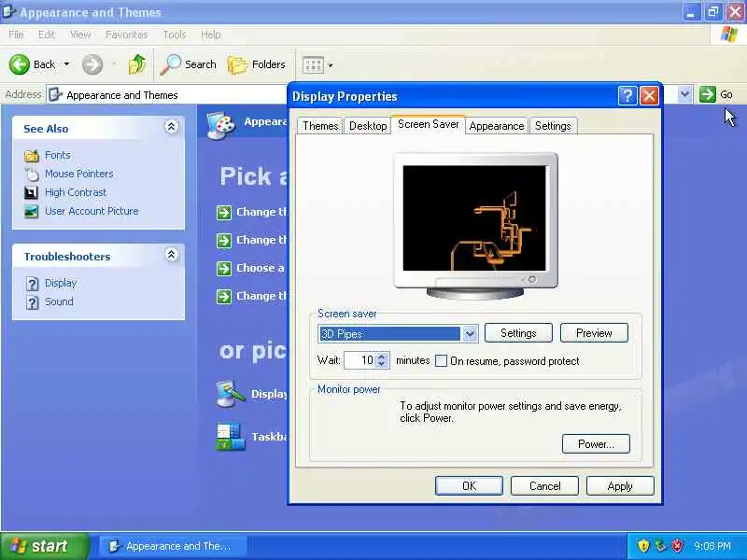Screen dimensions: 747x560
Task: Click the Appearance and Themes palette icon
Action: click(221, 125)
